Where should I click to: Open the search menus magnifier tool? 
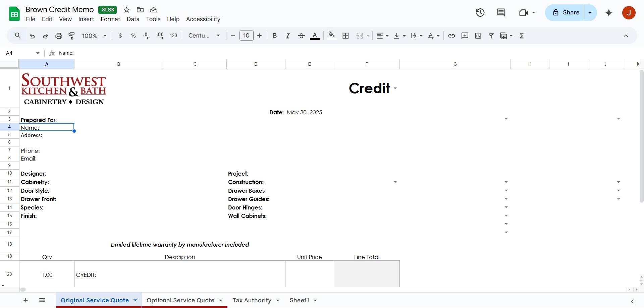pos(18,36)
